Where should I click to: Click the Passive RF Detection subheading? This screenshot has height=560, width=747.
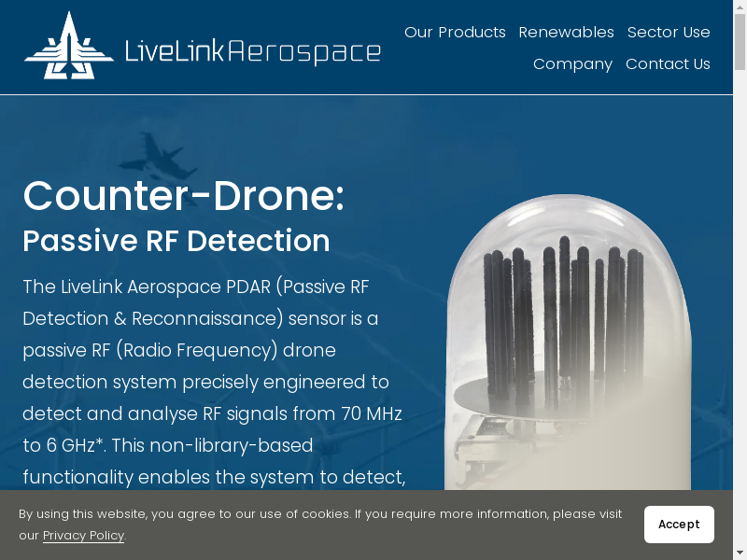pos(176,241)
